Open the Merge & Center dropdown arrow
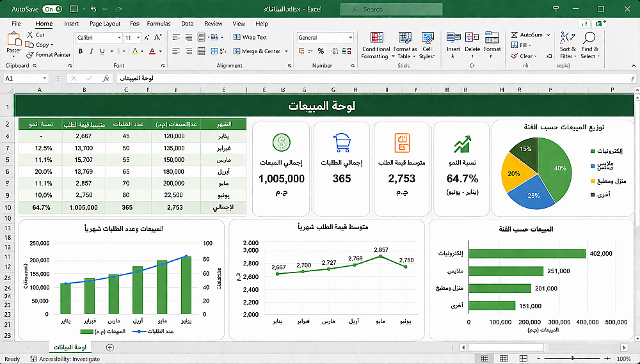640x364 pixels. coord(286,51)
